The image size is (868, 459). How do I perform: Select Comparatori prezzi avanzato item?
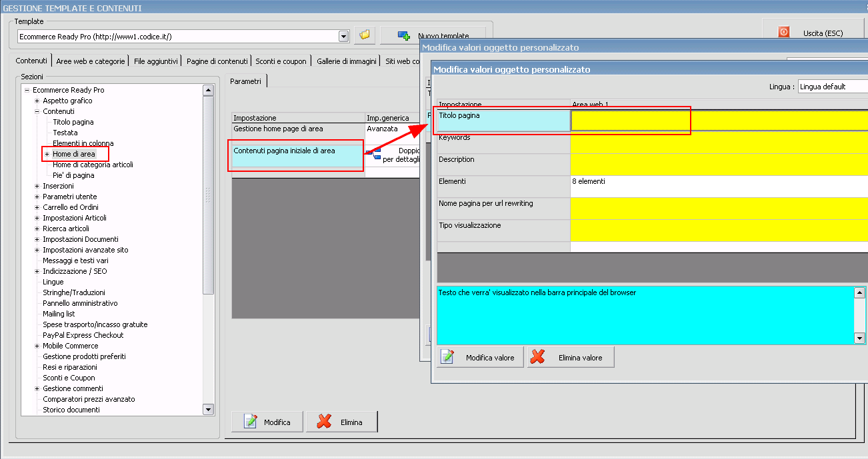point(89,399)
